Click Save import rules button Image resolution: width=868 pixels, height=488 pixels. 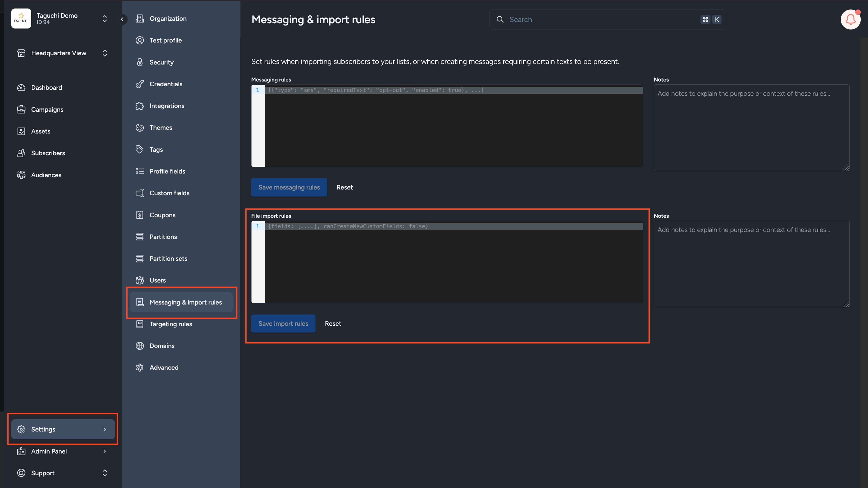283,323
